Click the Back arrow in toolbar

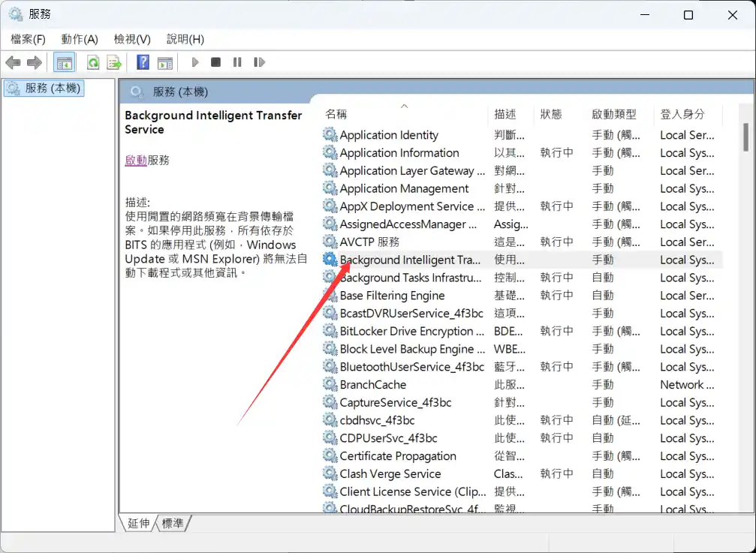(x=13, y=62)
